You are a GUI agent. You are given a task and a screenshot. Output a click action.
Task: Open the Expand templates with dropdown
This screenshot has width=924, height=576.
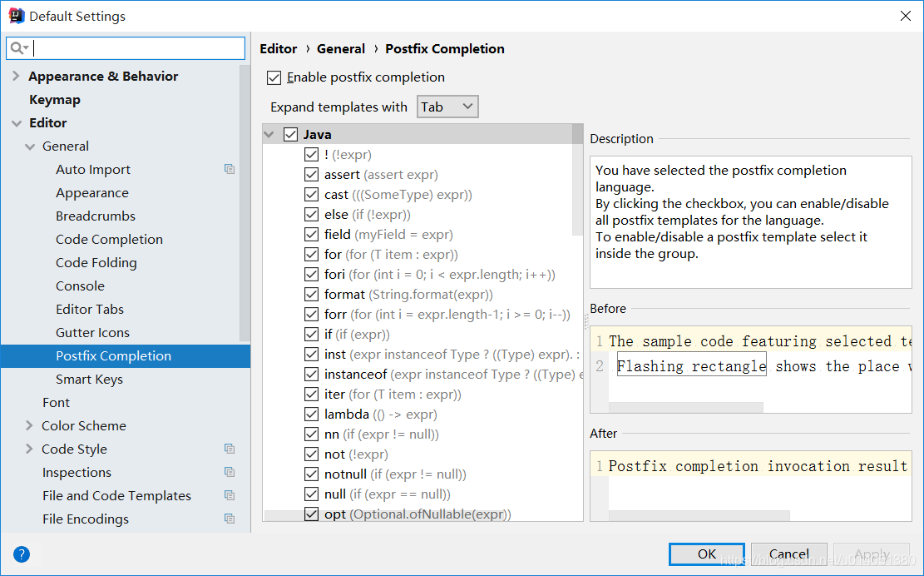(x=447, y=107)
